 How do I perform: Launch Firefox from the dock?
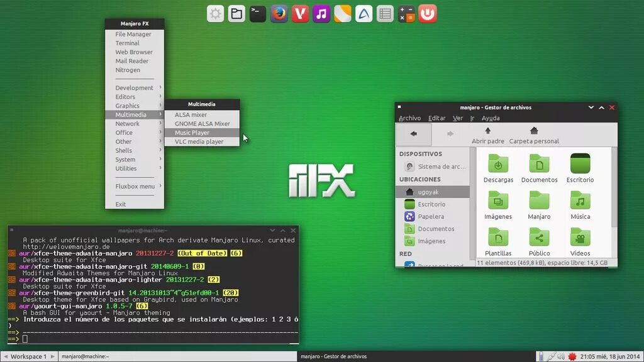pos(279,14)
